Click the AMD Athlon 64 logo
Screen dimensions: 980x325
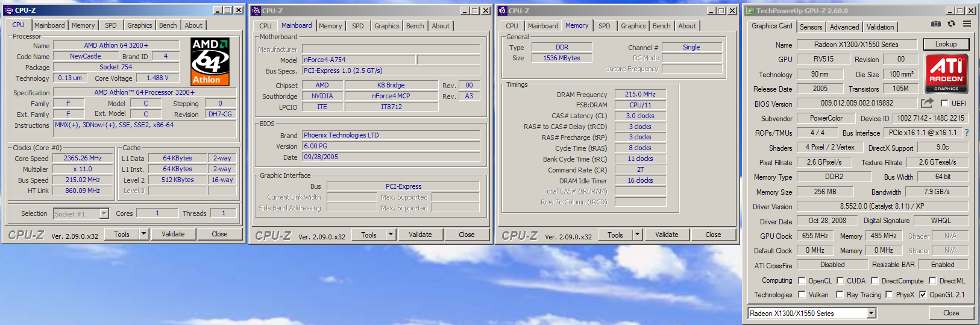[210, 62]
